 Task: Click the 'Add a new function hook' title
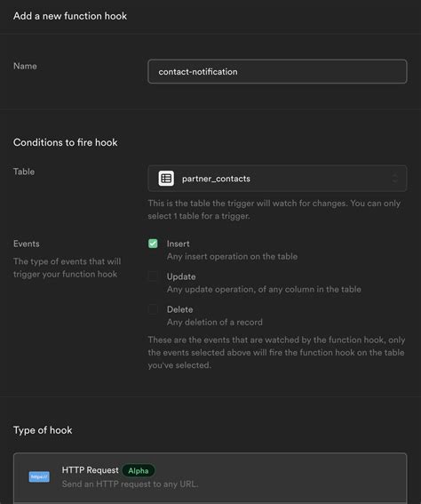click(x=70, y=16)
